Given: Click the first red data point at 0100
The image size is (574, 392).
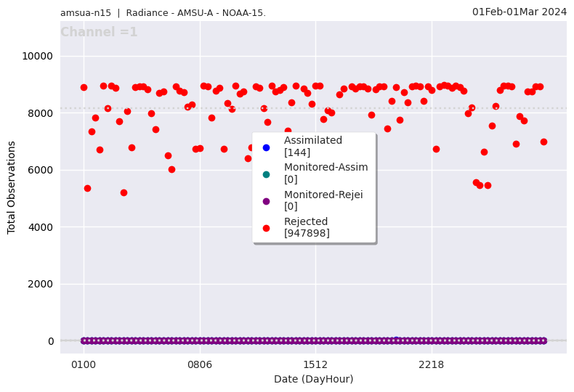Looking at the screenshot, I should (84, 87).
